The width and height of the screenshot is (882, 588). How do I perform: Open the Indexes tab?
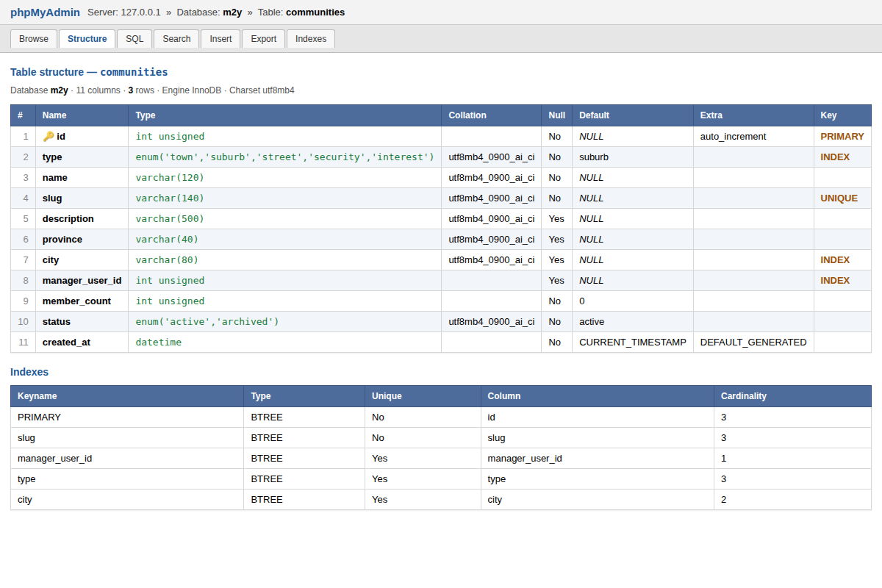coord(311,39)
